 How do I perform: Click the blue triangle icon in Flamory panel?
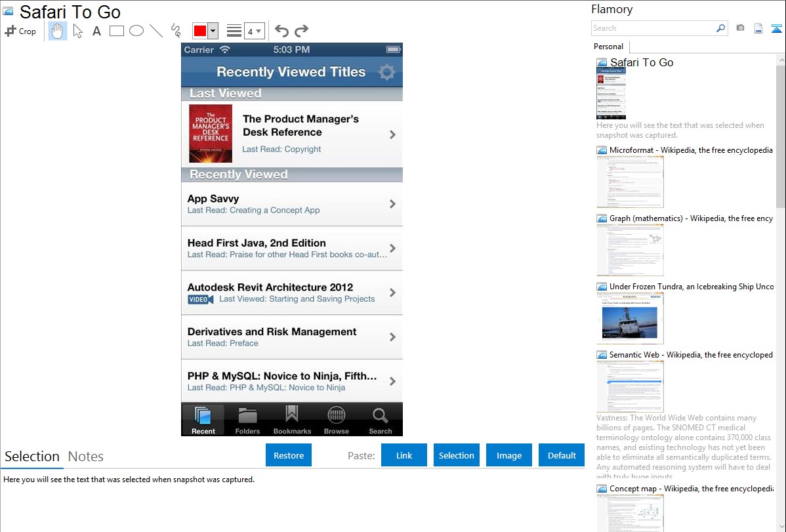point(776,29)
